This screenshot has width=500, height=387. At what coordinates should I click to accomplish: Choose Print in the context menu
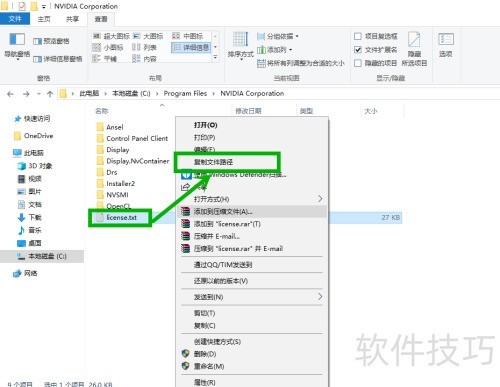(x=204, y=137)
